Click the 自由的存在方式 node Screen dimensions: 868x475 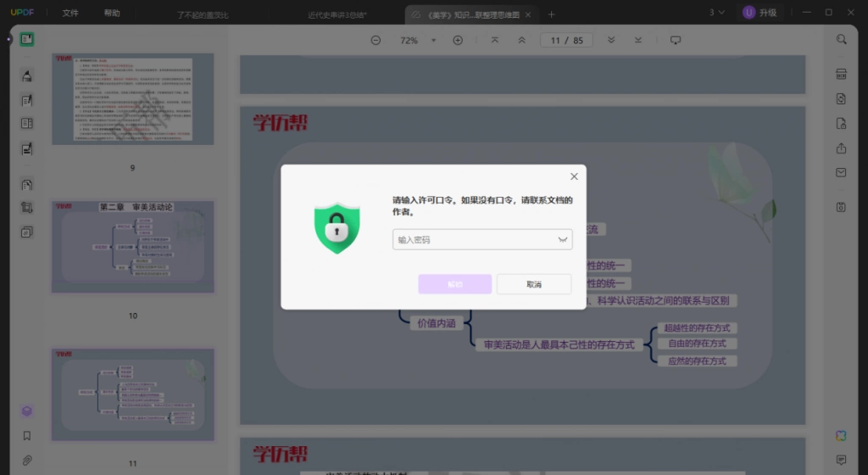coord(697,344)
